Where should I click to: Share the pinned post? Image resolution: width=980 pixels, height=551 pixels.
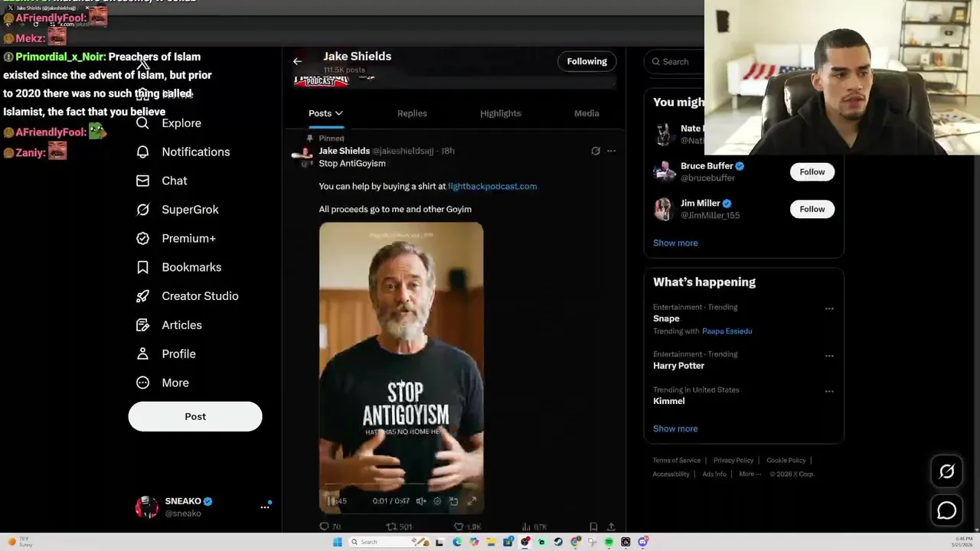[611, 527]
